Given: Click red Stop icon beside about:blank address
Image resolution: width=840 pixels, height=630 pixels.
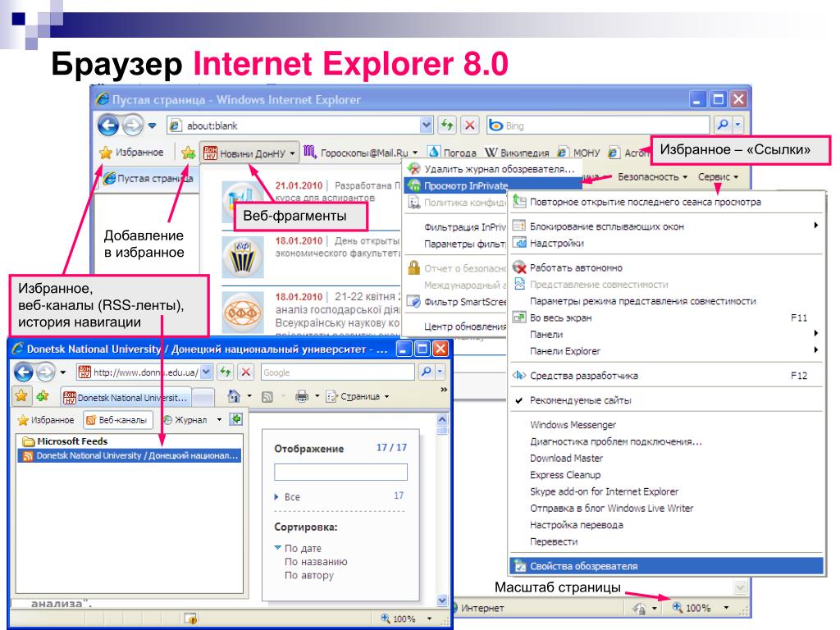Looking at the screenshot, I should pos(470,126).
